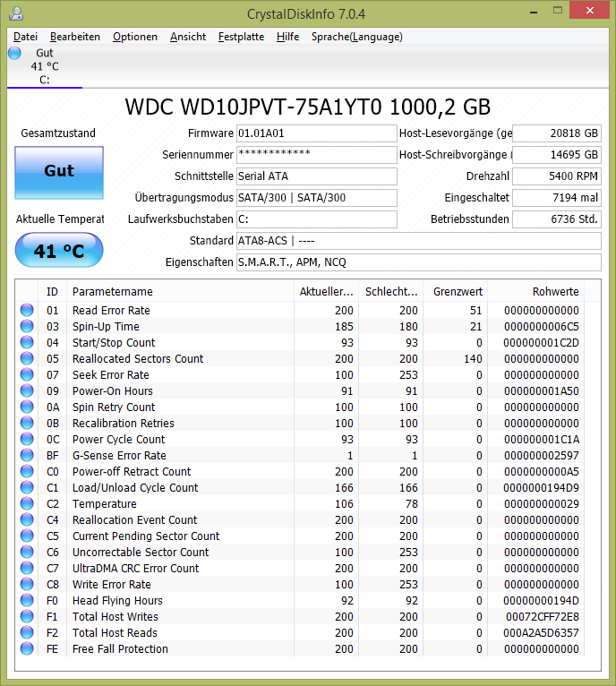
Task: Open the Festplatte menu
Action: point(241,37)
